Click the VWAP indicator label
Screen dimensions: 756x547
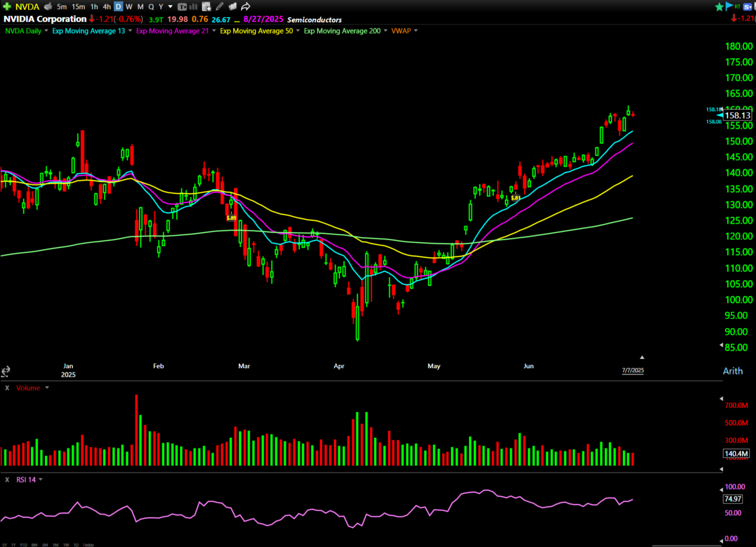pos(401,31)
